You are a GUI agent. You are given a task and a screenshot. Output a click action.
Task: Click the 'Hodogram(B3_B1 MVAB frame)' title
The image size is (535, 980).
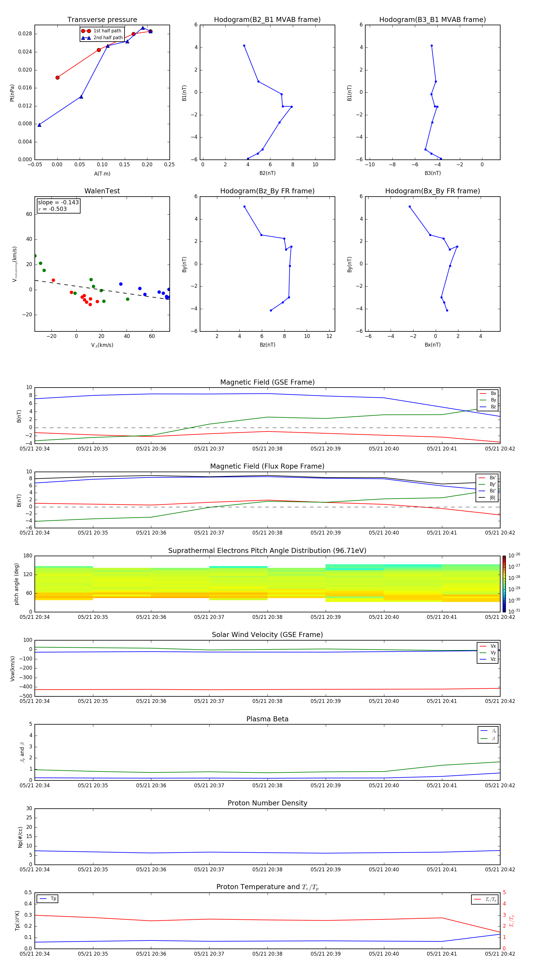tap(432, 20)
